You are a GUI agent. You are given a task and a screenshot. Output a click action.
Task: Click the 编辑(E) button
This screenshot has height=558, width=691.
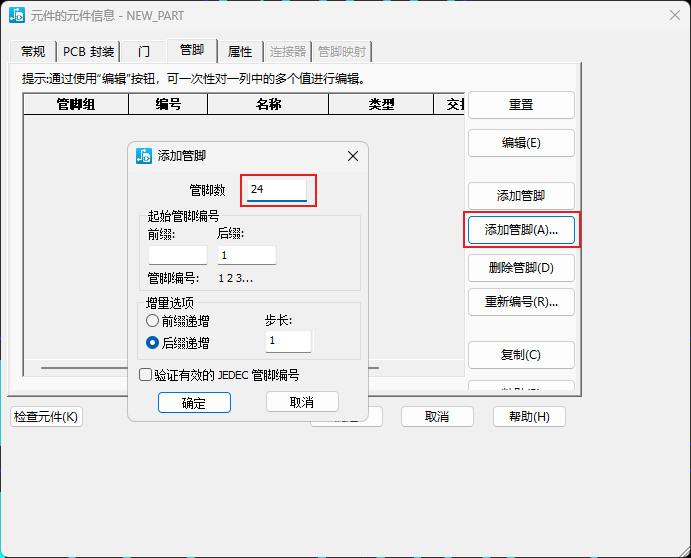coord(521,143)
